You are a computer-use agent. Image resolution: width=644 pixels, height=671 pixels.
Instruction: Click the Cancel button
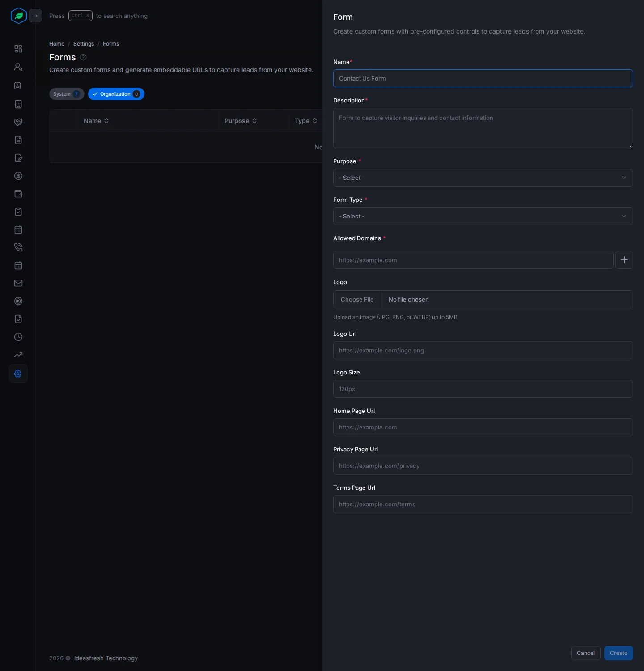tap(586, 653)
